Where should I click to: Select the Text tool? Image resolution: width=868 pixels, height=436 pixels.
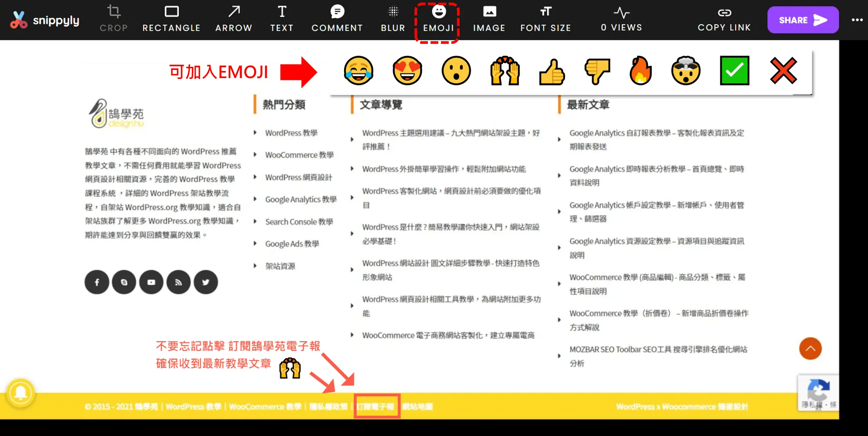pyautogui.click(x=282, y=19)
